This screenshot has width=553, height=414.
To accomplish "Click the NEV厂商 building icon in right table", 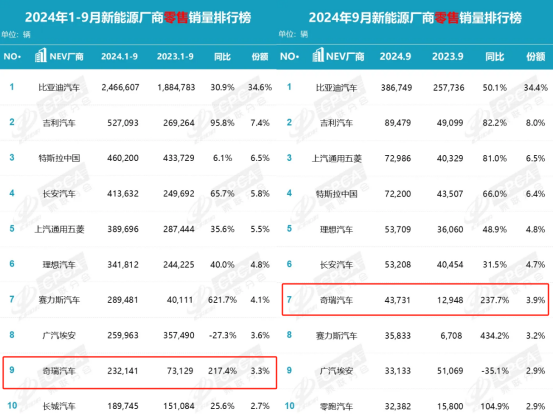I will 318,55.
